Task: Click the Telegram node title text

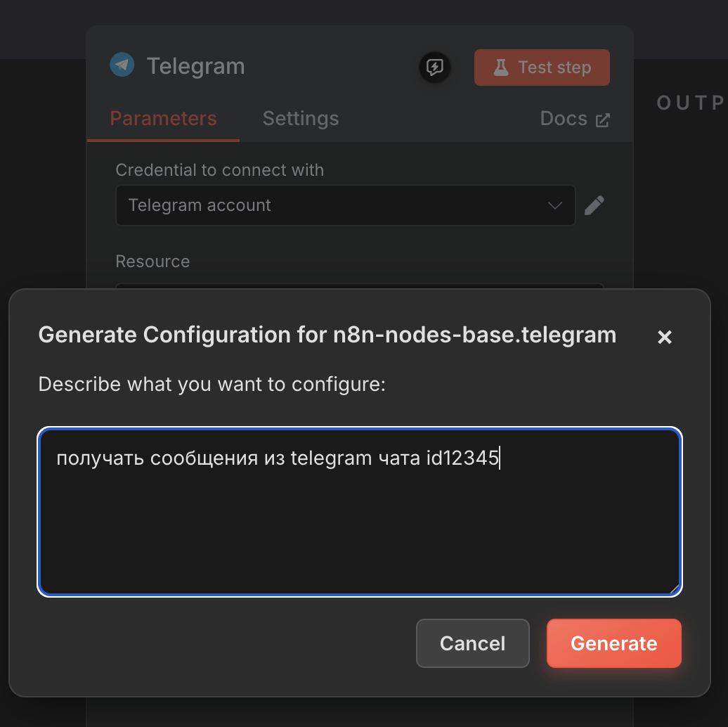Action: pyautogui.click(x=195, y=67)
